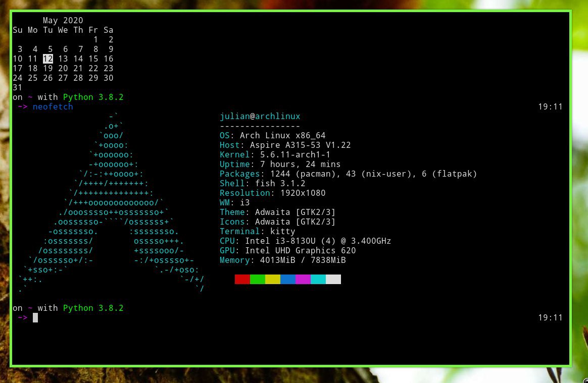Click the Packages line with 1244 (pacman)
This screenshot has height=383, width=588.
[349, 174]
